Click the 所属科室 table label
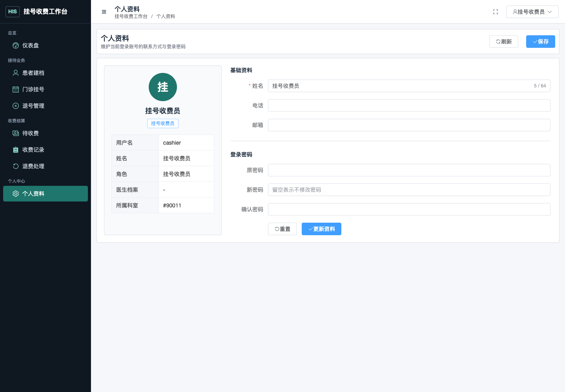 click(127, 205)
